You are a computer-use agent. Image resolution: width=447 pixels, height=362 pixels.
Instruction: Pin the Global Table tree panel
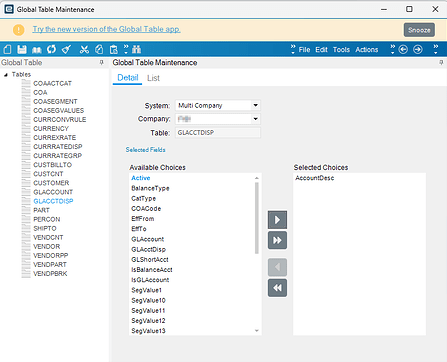[102, 62]
